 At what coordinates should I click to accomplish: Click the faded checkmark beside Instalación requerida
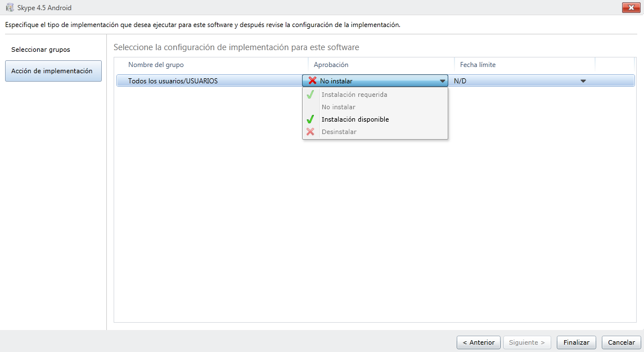click(310, 95)
